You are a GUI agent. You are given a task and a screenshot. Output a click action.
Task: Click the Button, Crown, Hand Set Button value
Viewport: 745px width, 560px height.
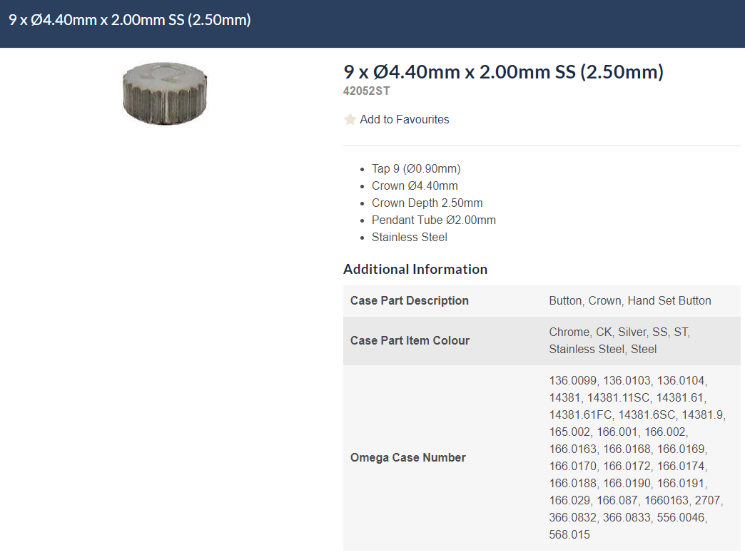[x=629, y=301]
